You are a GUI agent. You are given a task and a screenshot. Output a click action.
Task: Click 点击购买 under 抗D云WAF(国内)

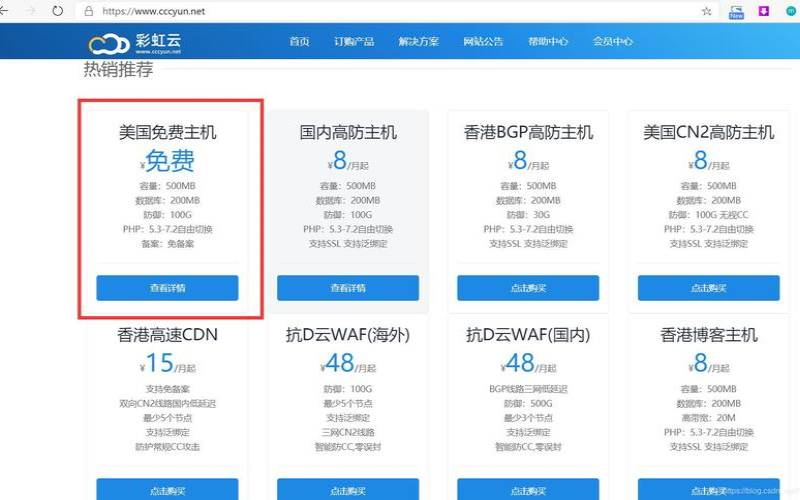click(528, 489)
